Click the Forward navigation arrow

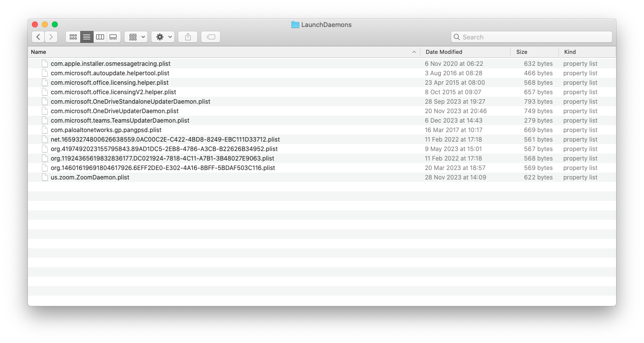(51, 36)
